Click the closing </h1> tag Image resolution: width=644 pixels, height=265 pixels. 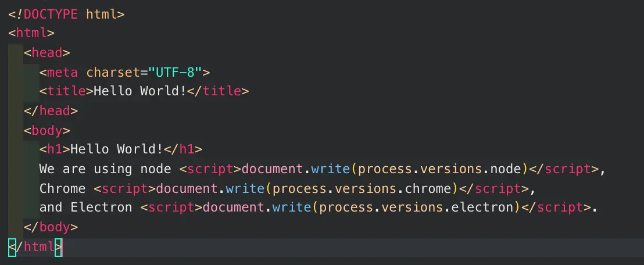click(183, 149)
